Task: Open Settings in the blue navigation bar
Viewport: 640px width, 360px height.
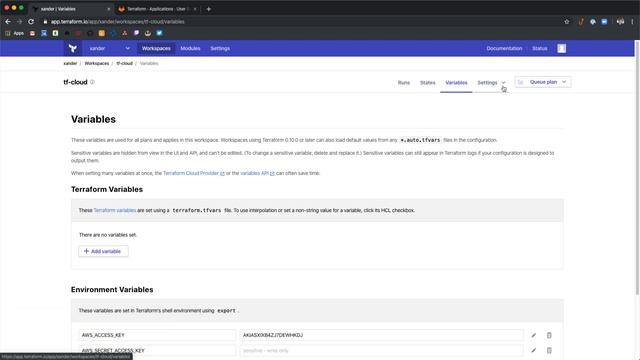Action: point(220,48)
